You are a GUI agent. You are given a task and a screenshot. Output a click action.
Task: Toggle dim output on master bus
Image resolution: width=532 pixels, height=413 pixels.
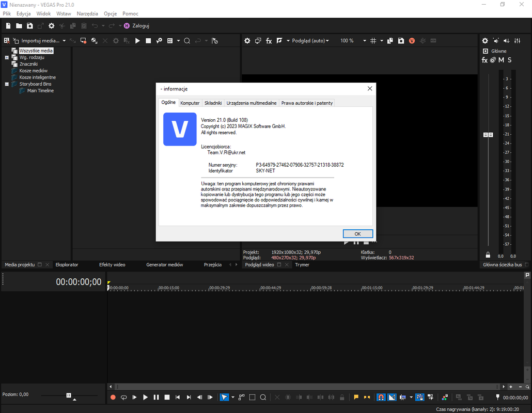click(x=496, y=41)
